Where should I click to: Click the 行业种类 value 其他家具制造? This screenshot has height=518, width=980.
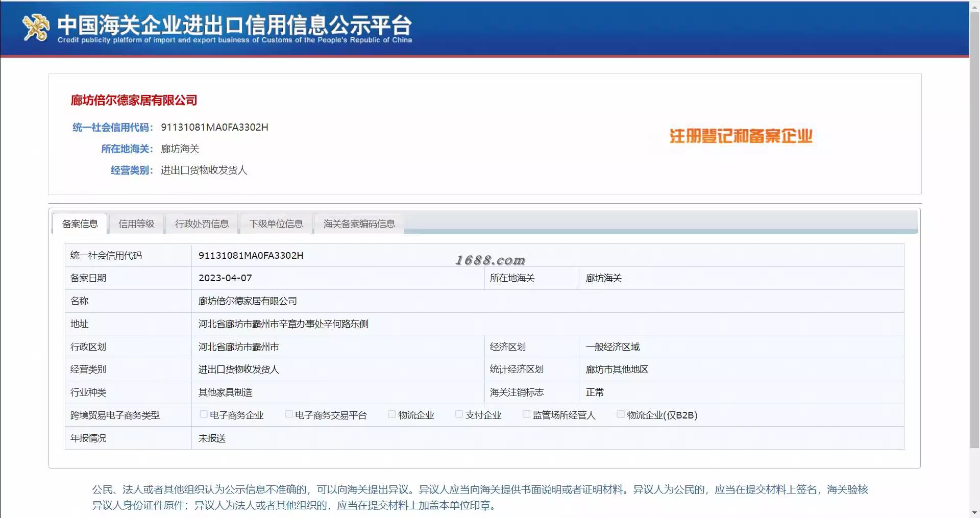pyautogui.click(x=225, y=392)
